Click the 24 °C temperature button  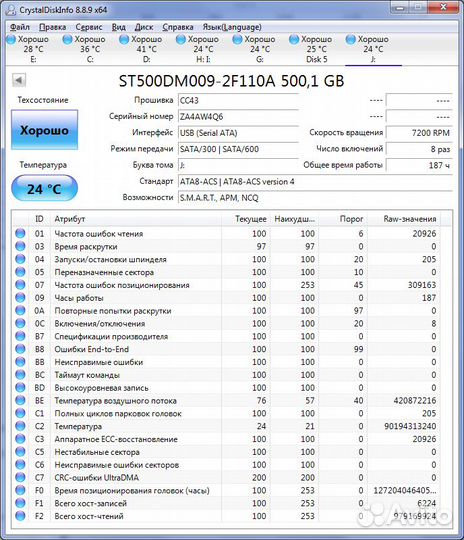click(44, 188)
